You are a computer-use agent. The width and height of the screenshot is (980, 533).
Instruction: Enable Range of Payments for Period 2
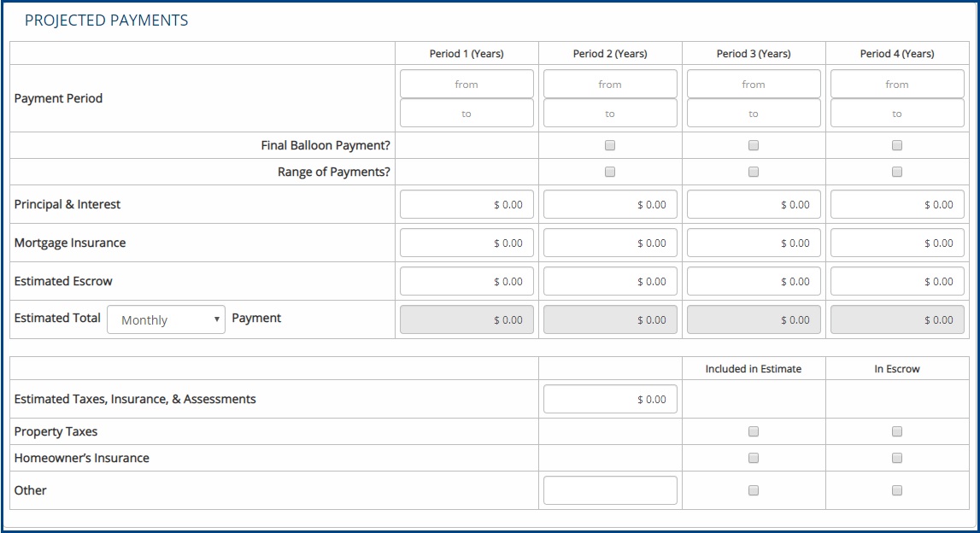(610, 172)
